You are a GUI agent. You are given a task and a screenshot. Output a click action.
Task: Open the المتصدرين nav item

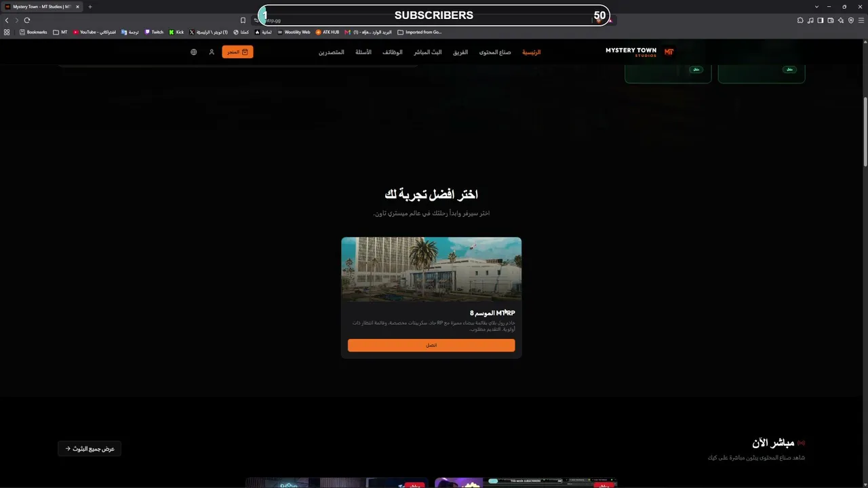pyautogui.click(x=332, y=52)
